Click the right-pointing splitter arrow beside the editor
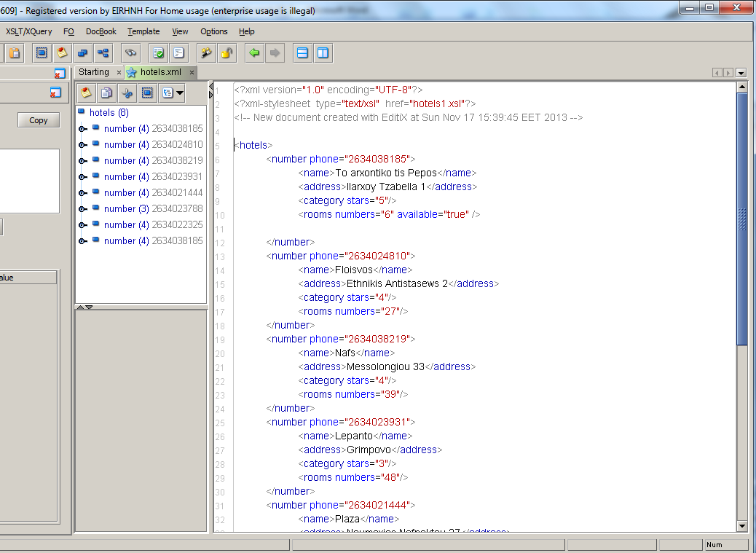 [210, 95]
